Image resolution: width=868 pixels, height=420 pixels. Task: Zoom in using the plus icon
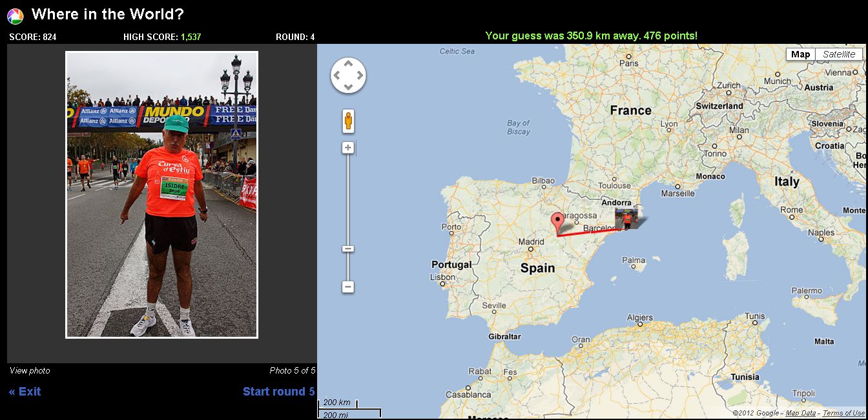pos(347,148)
